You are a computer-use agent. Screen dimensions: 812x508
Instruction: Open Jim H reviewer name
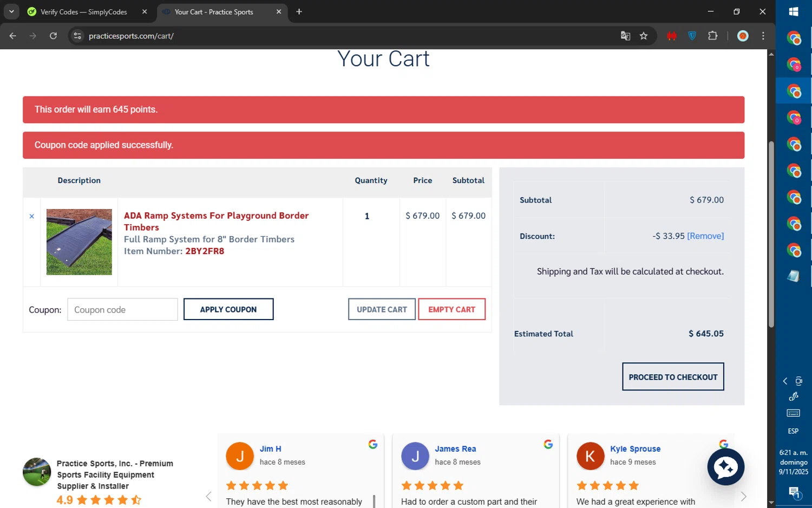270,448
